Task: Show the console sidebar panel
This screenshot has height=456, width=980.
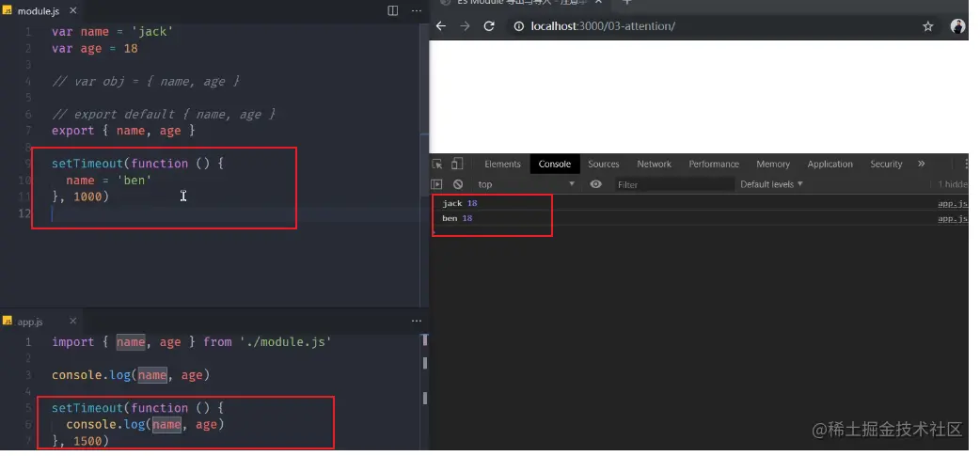Action: tap(437, 184)
